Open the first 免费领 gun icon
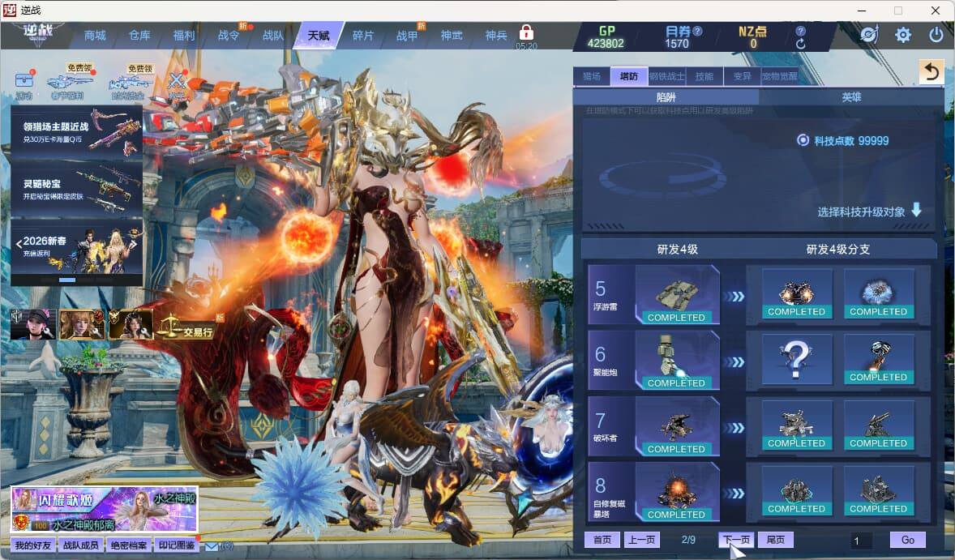Viewport: 955px width, 560px height. coord(68,82)
